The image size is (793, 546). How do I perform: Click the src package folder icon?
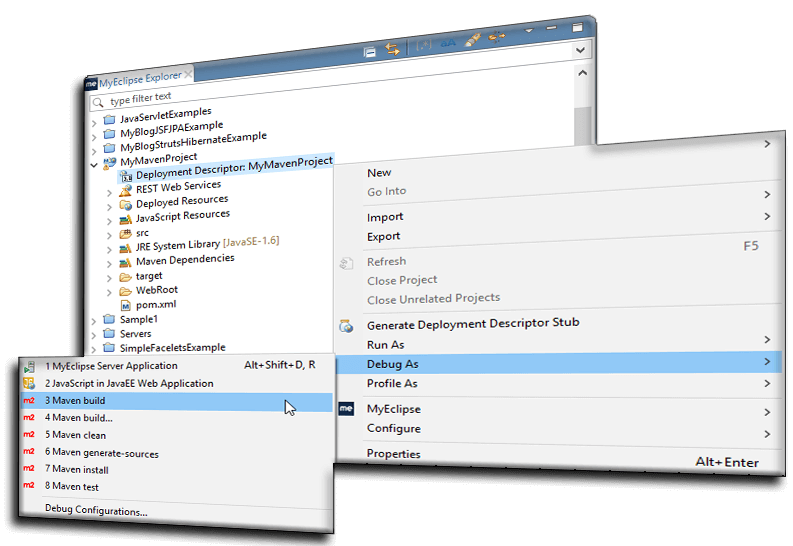[125, 234]
